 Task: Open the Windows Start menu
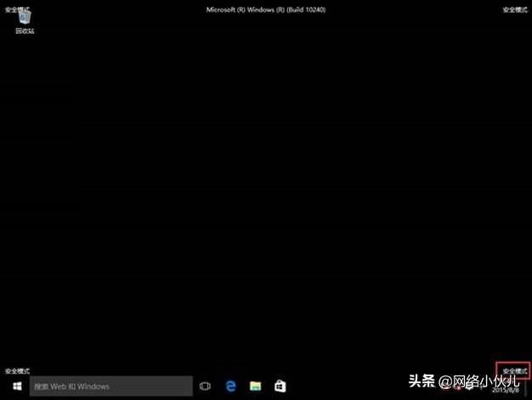(x=17, y=386)
